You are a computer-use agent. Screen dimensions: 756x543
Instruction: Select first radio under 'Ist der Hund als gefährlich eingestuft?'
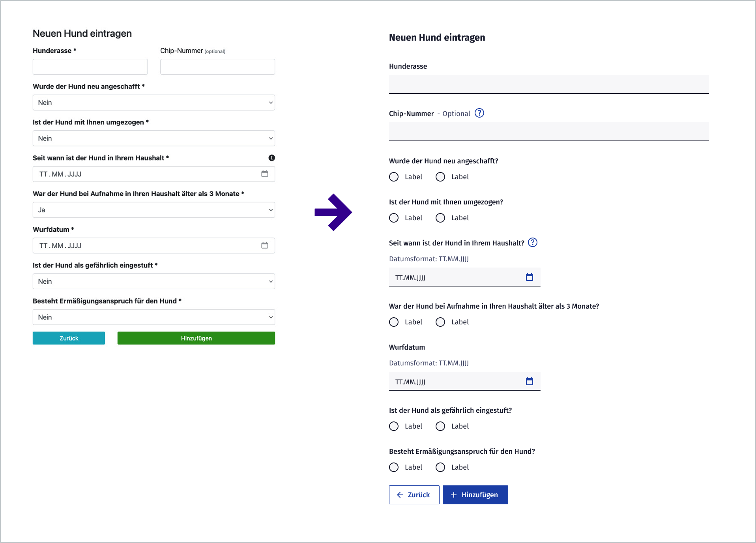click(394, 426)
